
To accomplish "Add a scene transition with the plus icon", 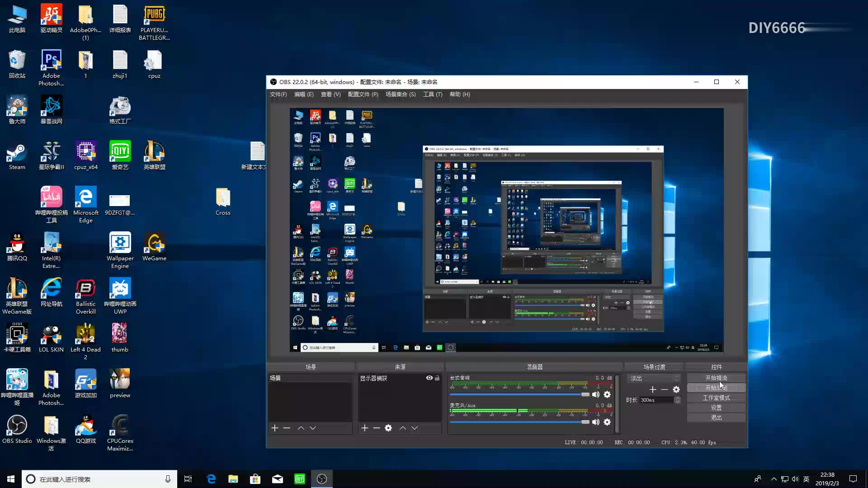I will 652,389.
